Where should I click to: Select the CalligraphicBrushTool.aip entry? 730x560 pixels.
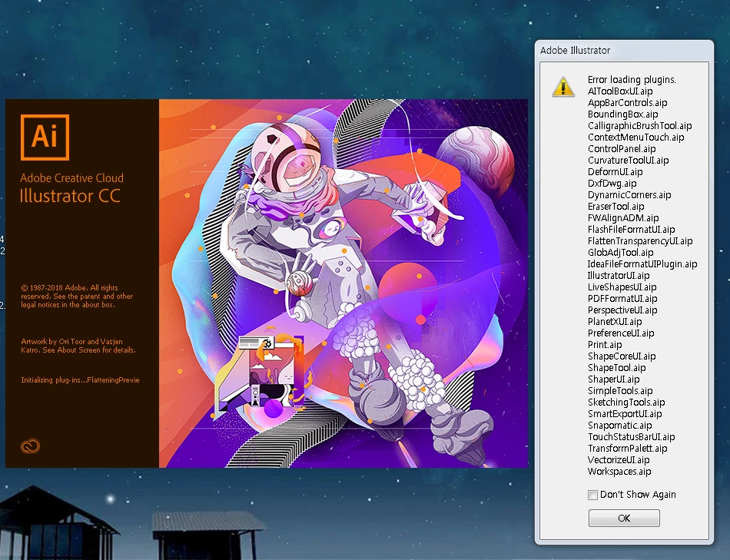[639, 126]
